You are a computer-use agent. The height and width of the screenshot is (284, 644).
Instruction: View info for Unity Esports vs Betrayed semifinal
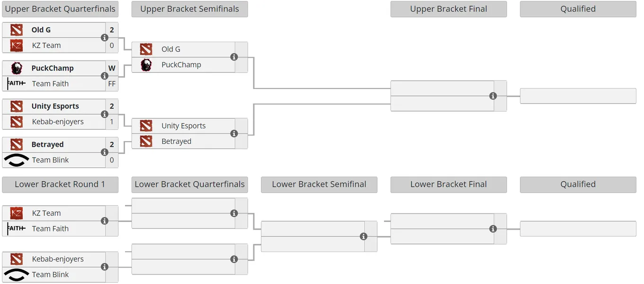click(x=234, y=133)
